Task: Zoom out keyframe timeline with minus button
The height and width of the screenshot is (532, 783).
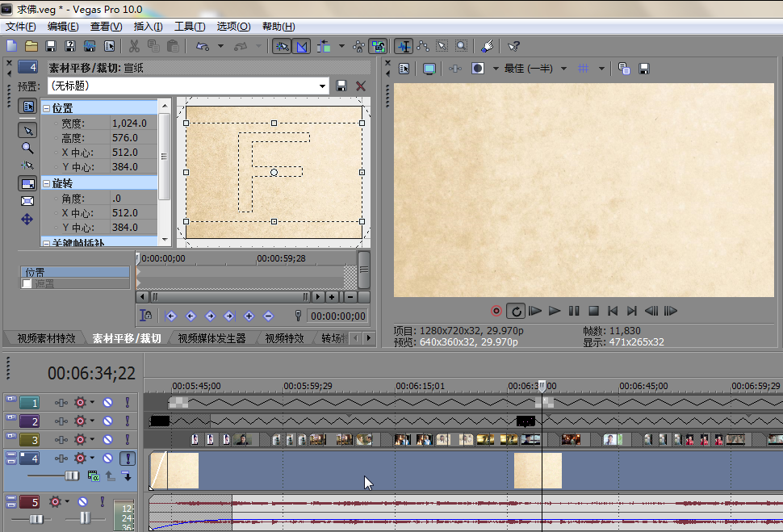Action: point(350,297)
